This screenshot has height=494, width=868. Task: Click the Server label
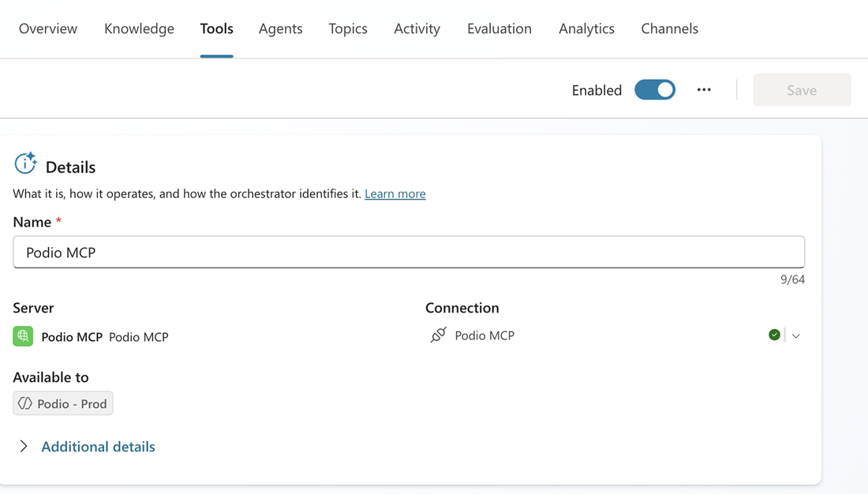coord(33,307)
